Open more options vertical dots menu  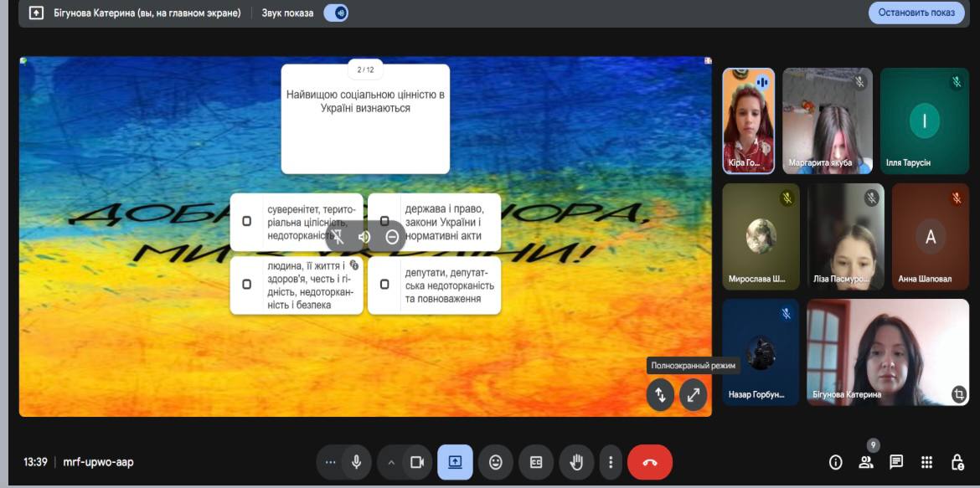pyautogui.click(x=611, y=462)
